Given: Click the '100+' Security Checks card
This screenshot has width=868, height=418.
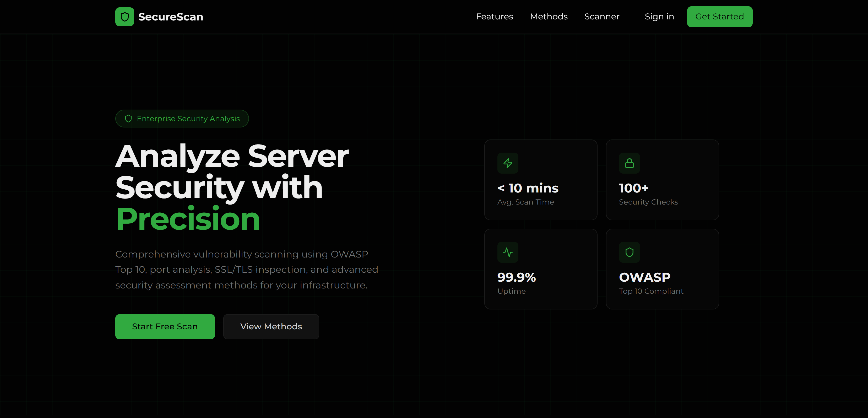Looking at the screenshot, I should [662, 180].
